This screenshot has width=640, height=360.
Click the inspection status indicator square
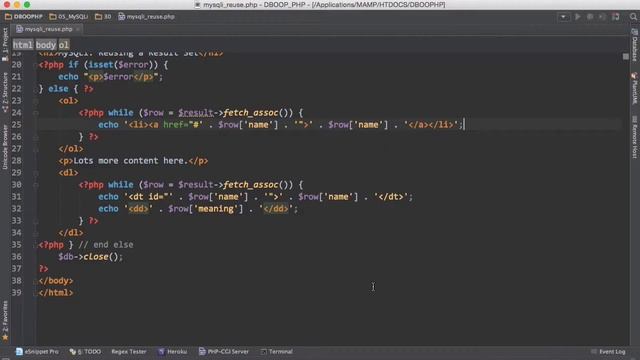coord(626,56)
